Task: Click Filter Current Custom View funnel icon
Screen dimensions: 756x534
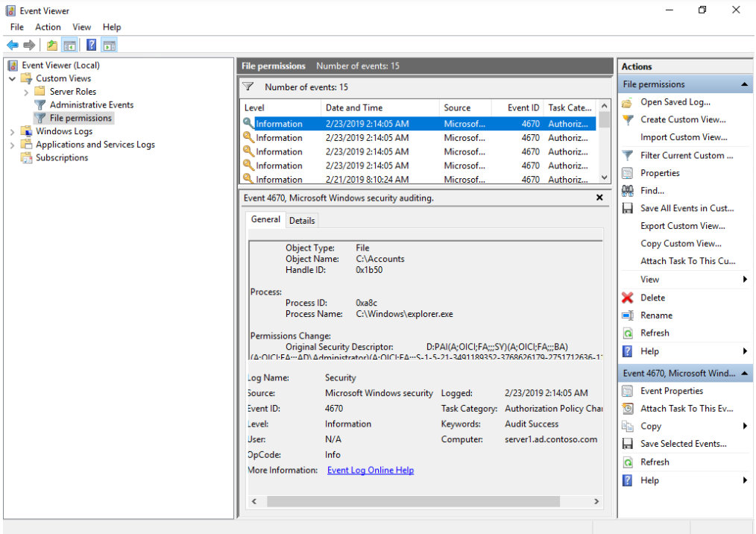Action: click(x=628, y=155)
